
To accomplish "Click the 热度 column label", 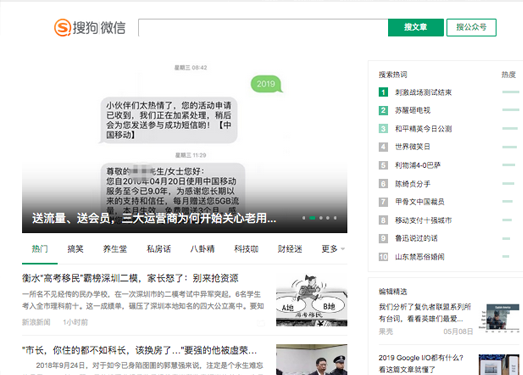I will [x=509, y=74].
